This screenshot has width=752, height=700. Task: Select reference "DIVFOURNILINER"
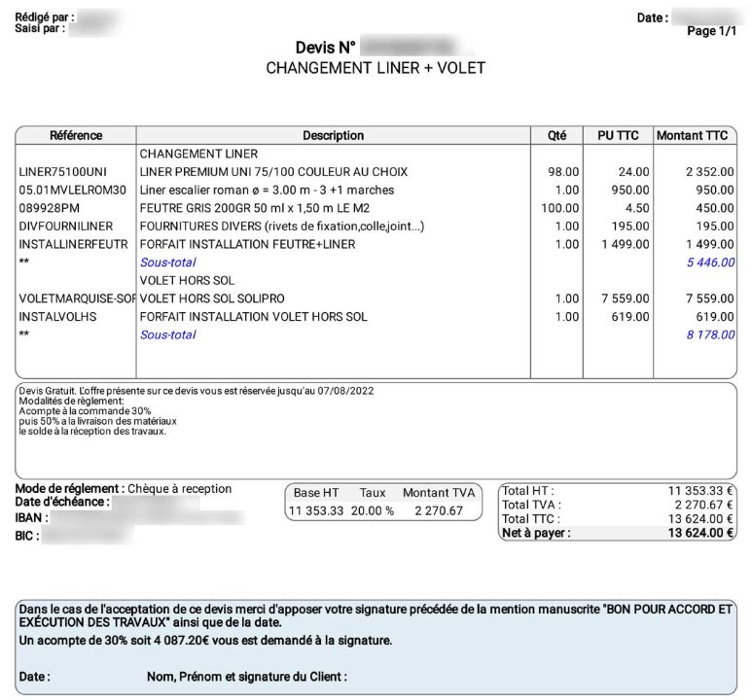[66, 227]
